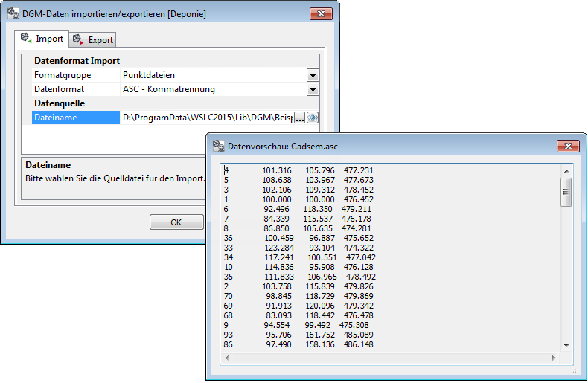The width and height of the screenshot is (588, 383).
Task: Expand the Datenformat dropdown
Action: click(x=313, y=89)
